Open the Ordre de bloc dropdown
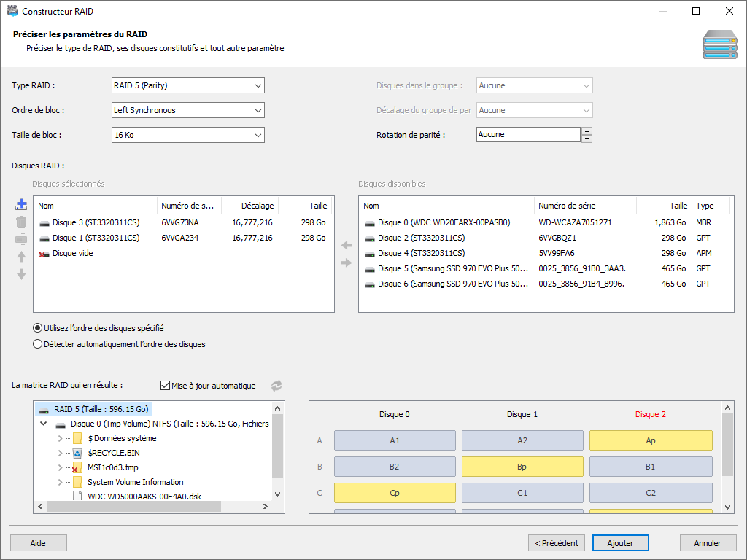This screenshot has width=747, height=560. (188, 111)
